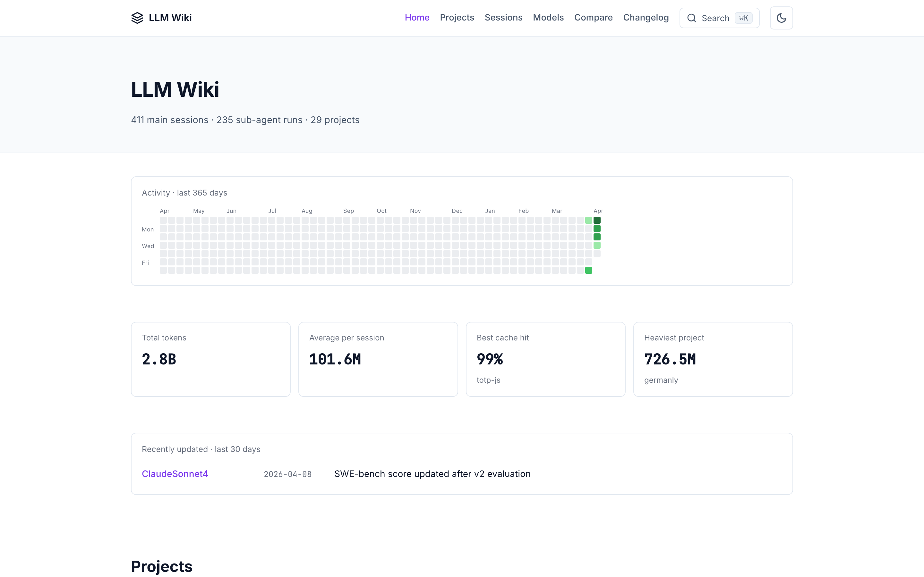Toggle dark mode with the moon icon
The height and width of the screenshot is (577, 924).
click(x=781, y=18)
